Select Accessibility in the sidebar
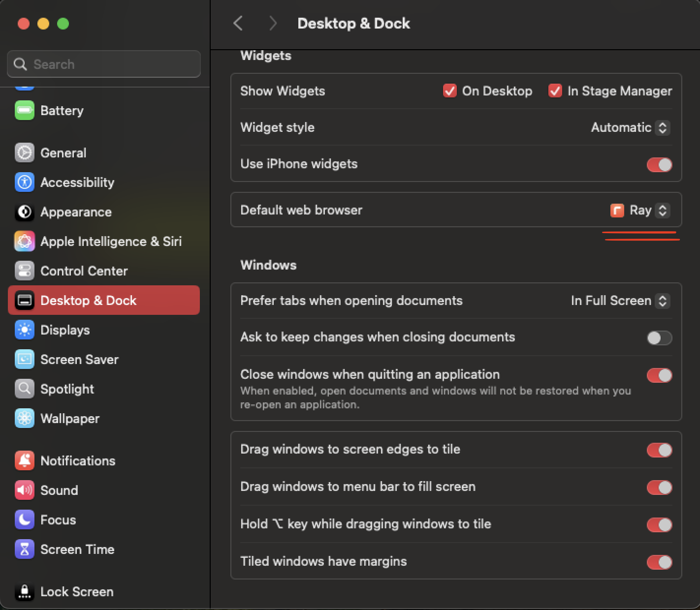The image size is (700, 610). click(104, 183)
